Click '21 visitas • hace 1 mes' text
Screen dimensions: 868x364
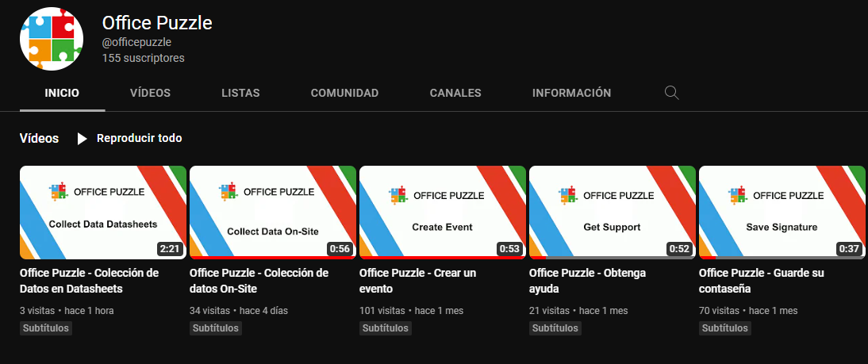tap(578, 311)
